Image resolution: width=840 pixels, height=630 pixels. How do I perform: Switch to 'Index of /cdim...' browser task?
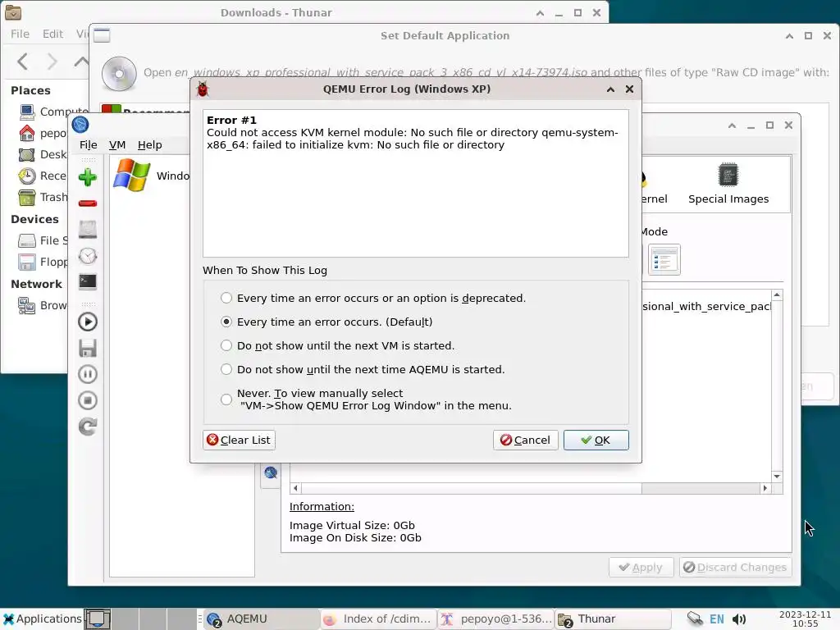(378, 619)
